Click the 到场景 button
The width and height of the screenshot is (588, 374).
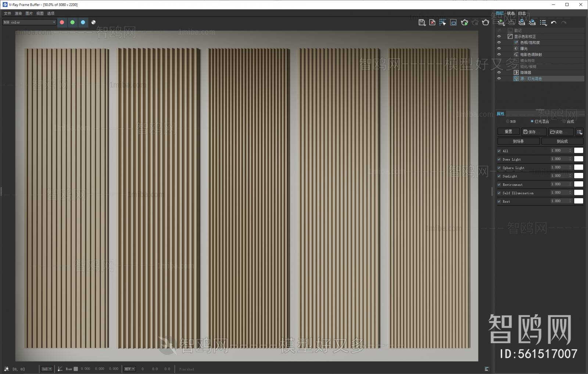pos(518,141)
